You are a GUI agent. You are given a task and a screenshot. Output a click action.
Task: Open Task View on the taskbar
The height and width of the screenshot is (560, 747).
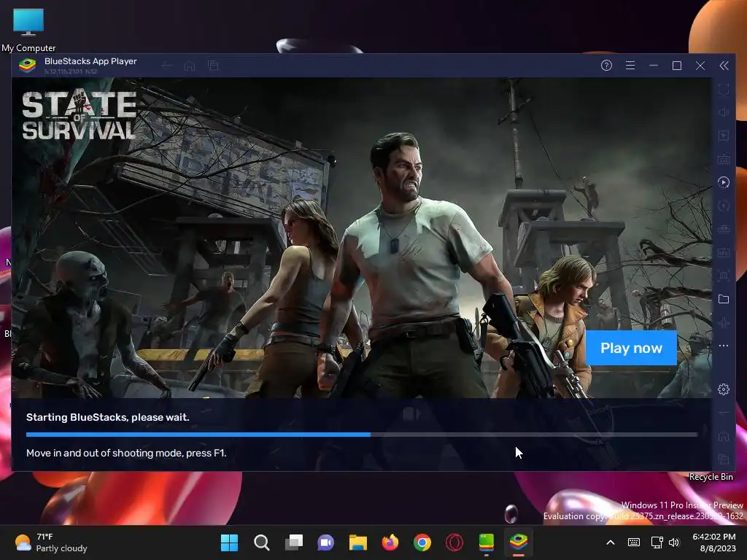coord(293,542)
